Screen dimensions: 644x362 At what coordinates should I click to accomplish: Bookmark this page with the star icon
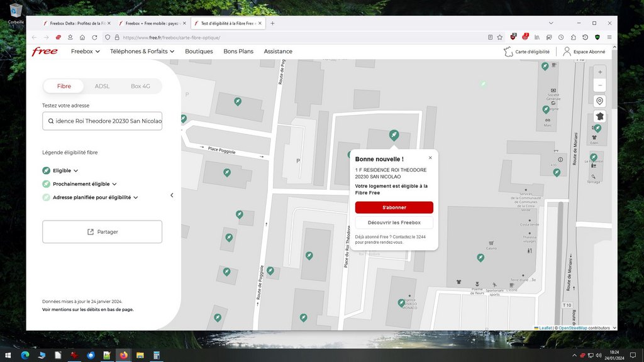click(500, 37)
